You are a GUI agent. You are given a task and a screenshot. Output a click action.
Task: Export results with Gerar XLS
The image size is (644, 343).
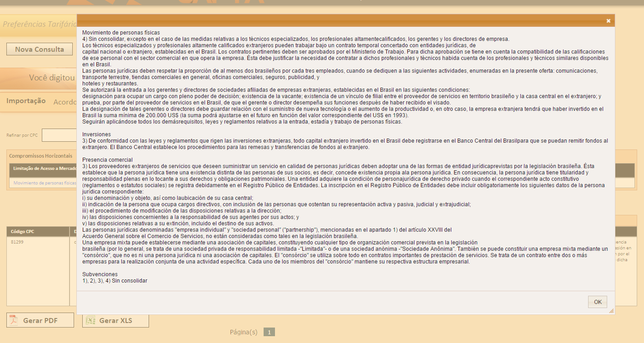pos(115,320)
